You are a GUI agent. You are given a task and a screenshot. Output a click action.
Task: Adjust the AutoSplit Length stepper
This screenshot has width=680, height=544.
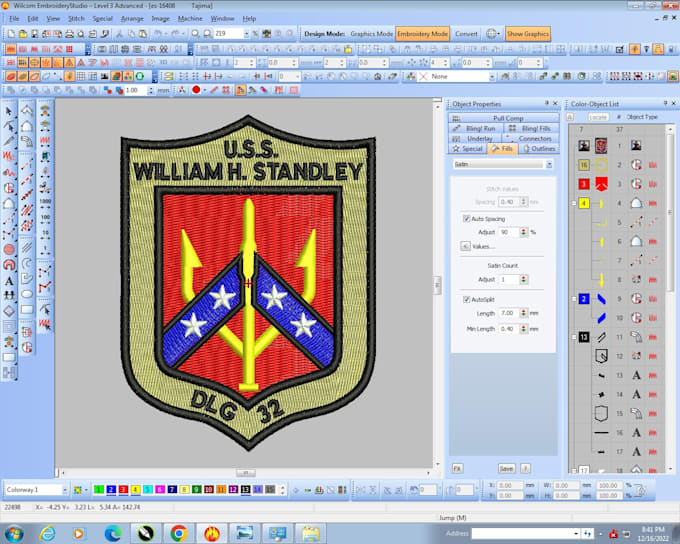pyautogui.click(x=524, y=313)
